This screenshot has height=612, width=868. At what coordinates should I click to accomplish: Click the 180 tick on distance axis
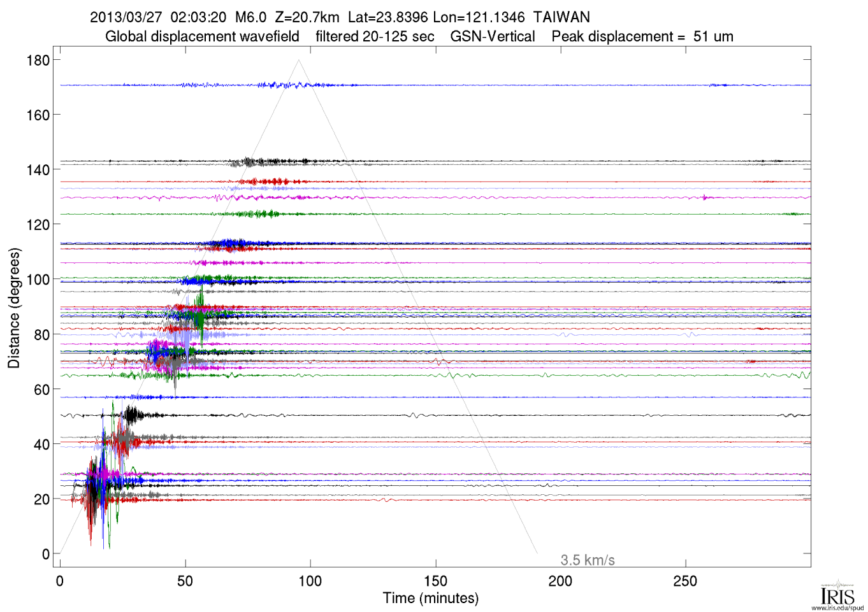coord(38,60)
